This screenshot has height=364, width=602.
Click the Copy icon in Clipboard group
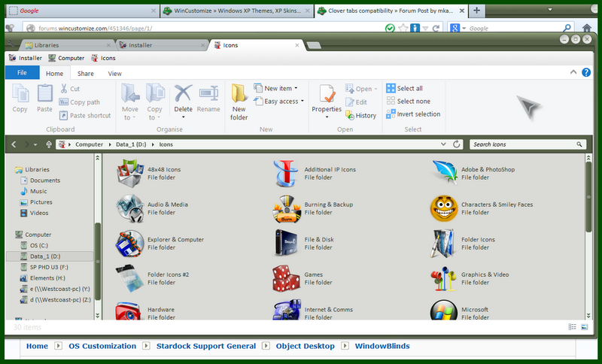[x=20, y=93]
